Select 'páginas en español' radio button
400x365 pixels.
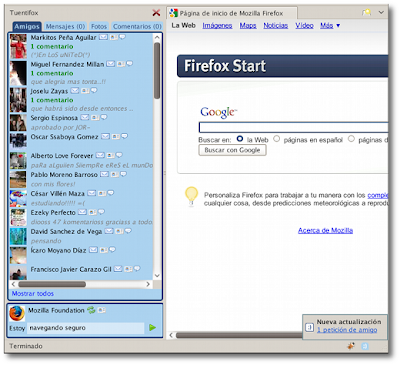(x=276, y=139)
